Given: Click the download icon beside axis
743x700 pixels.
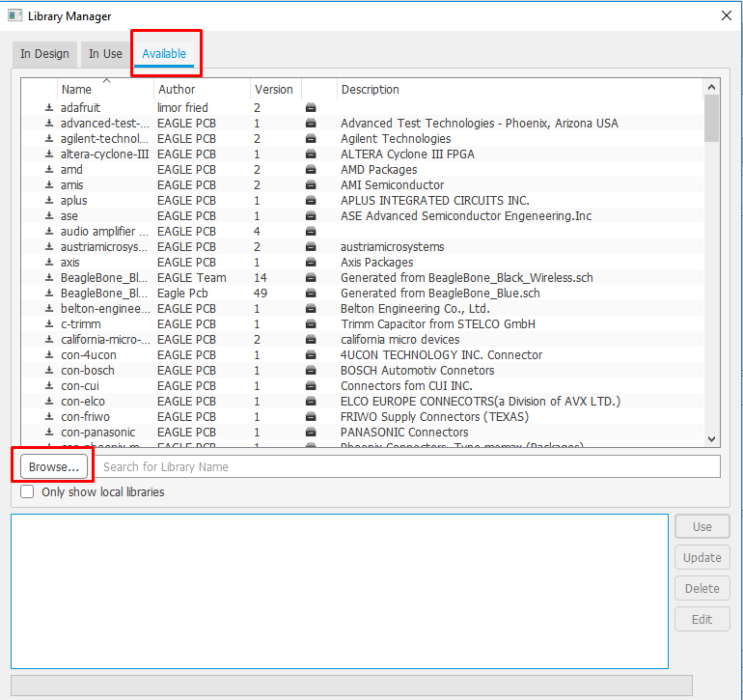Looking at the screenshot, I should [49, 263].
